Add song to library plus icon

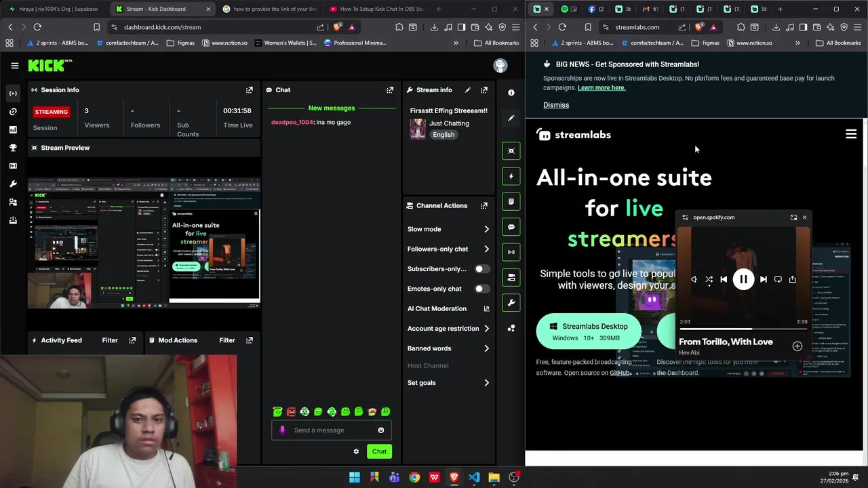[x=797, y=346]
